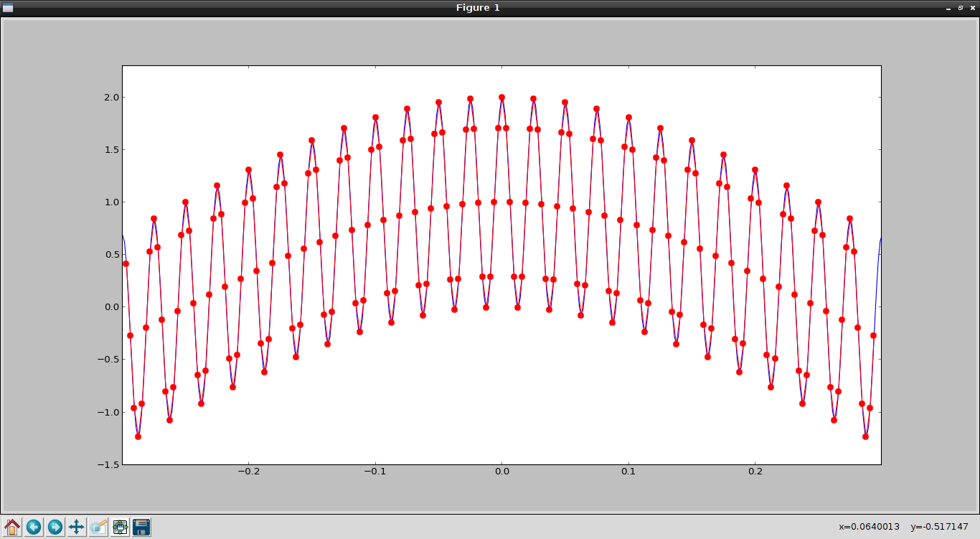Go forward to the next plot view
This screenshot has width=980, height=539.
(55, 527)
